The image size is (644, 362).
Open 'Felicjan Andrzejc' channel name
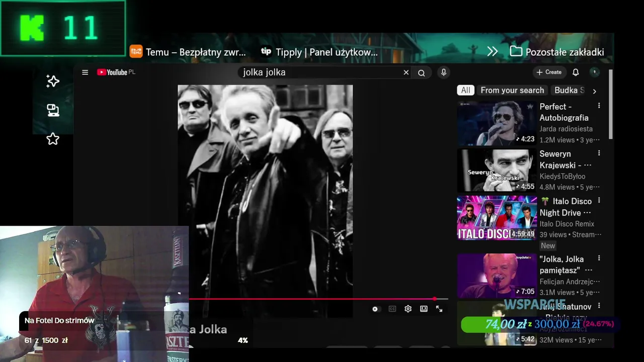tap(570, 282)
